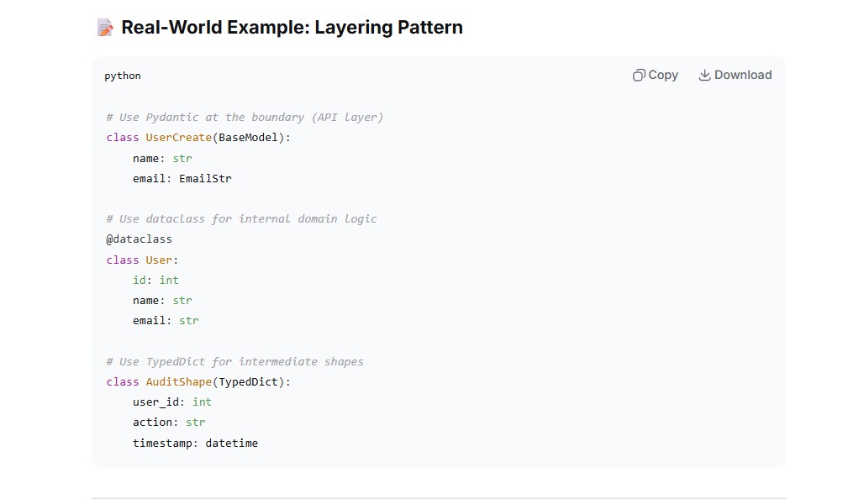Image resolution: width=843 pixels, height=504 pixels.
Task: Click the line 'class AuditShape(TypedDict):'
Action: coord(198,382)
